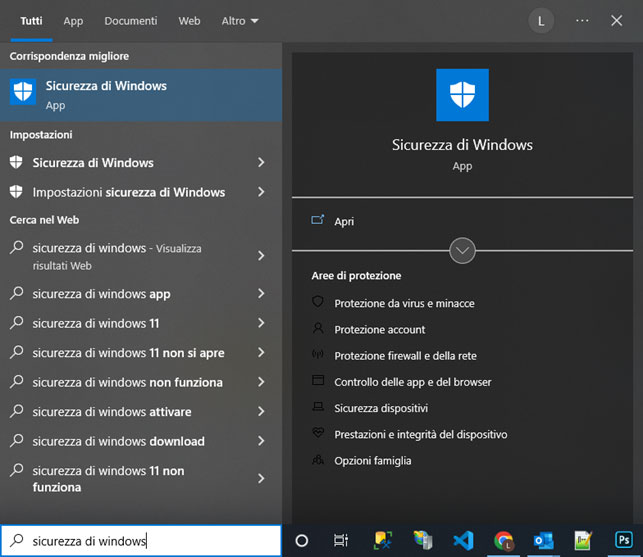Click the Cortana circle icon
Viewport: 643px width, 557px height.
(x=302, y=541)
